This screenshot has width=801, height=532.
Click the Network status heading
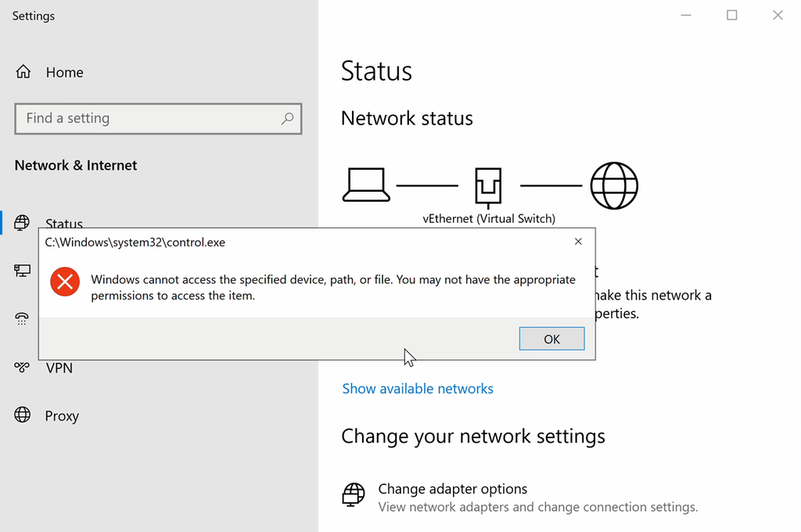pos(407,119)
